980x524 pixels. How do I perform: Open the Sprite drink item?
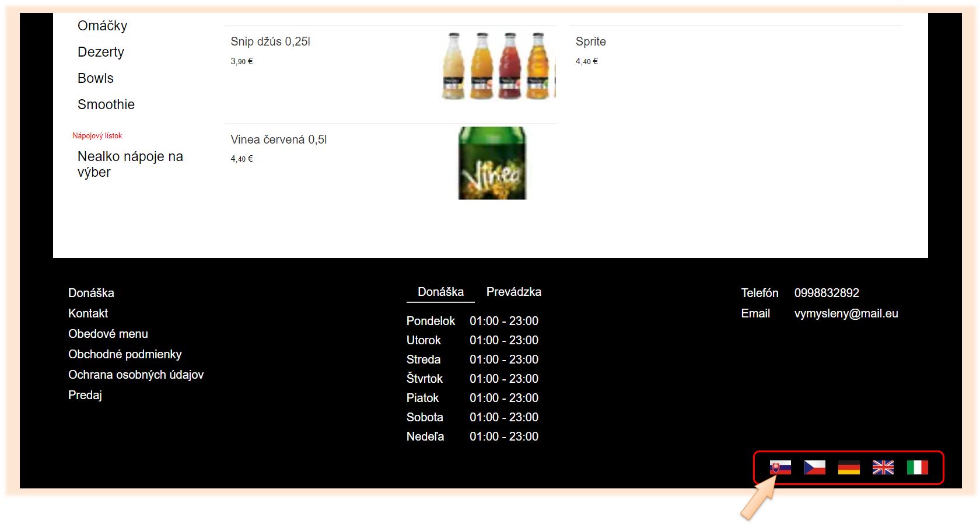click(590, 41)
